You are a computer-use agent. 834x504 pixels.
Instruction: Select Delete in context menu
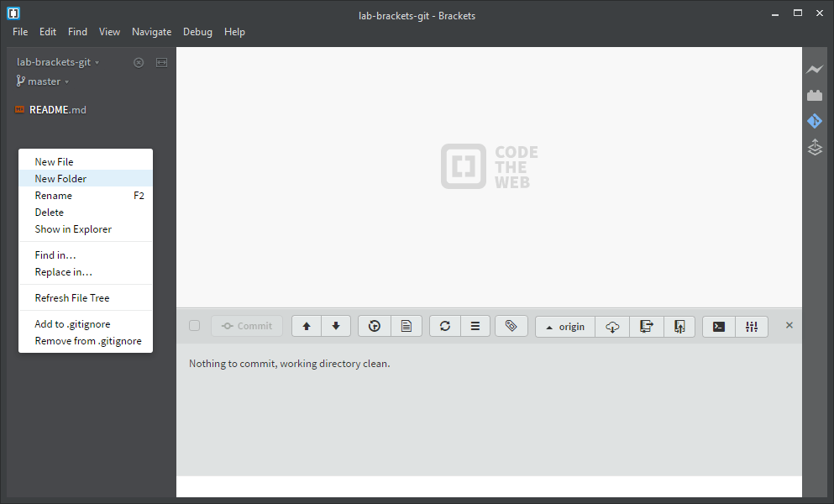pyautogui.click(x=86, y=213)
